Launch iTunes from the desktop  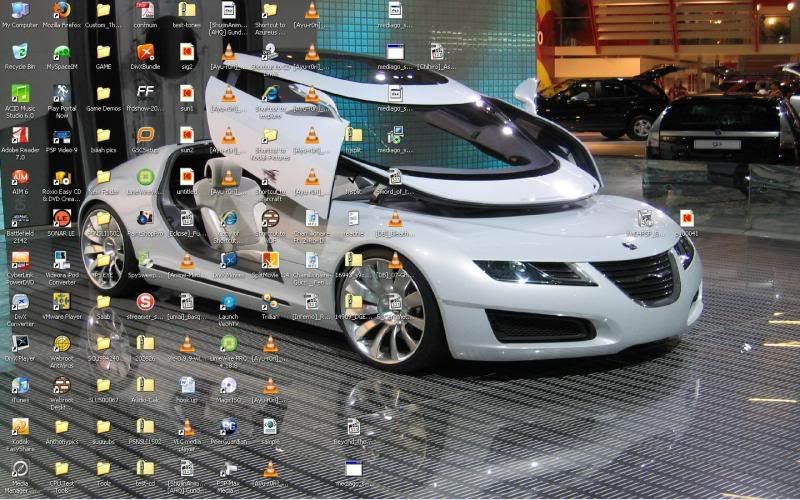click(x=20, y=385)
